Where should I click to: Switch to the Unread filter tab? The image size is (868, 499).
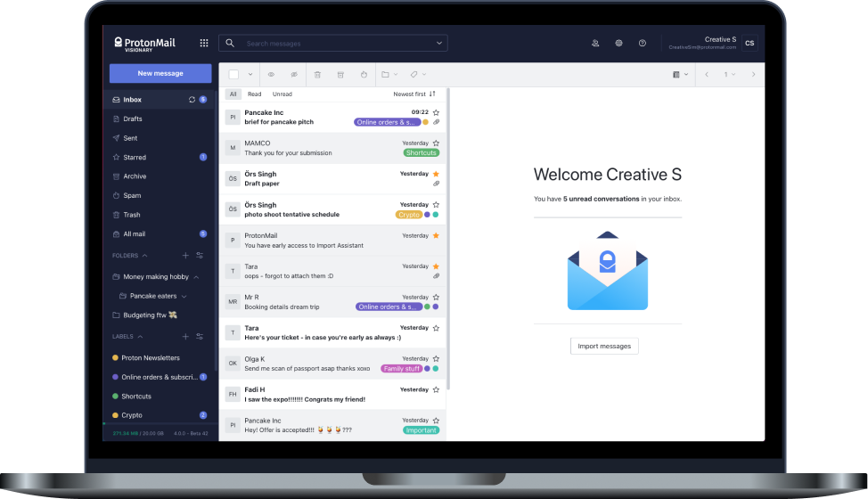pyautogui.click(x=283, y=94)
